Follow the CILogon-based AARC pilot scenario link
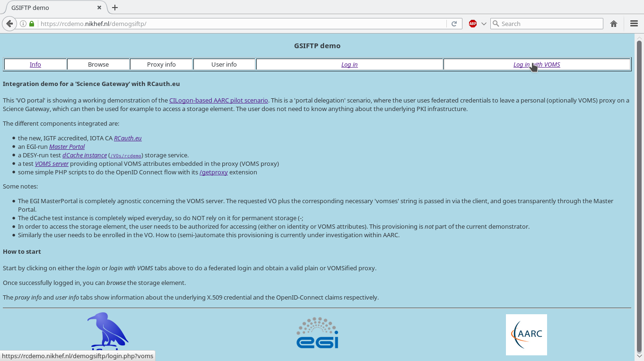This screenshot has width=644, height=361. (x=218, y=100)
